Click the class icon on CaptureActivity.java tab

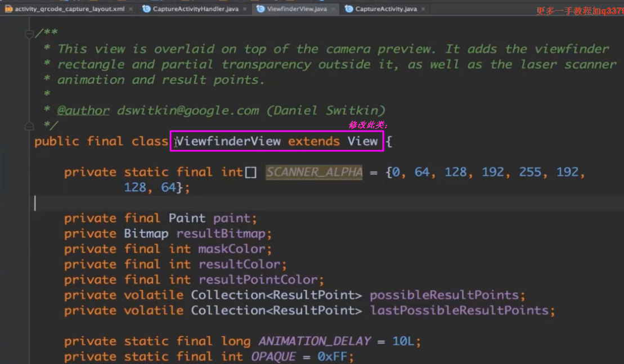(349, 9)
